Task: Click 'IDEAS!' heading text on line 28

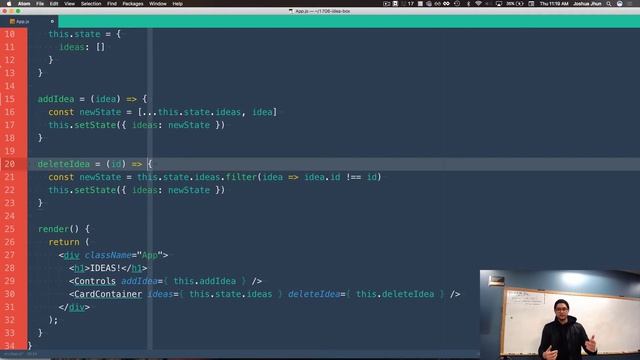Action: point(105,268)
